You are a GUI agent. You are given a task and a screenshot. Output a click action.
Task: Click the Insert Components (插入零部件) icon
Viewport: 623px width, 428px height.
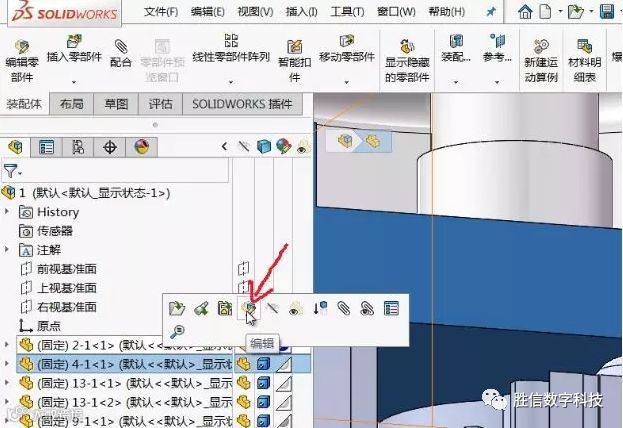74,41
